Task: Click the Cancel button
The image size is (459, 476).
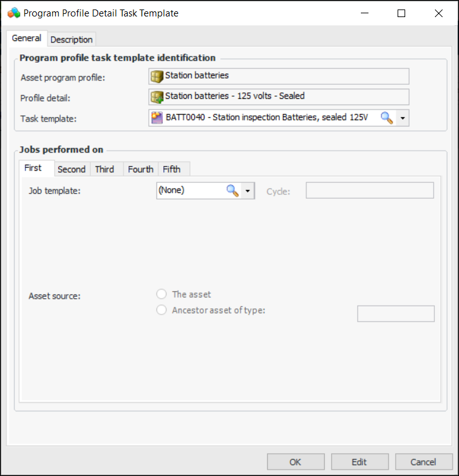Action: tap(424, 461)
